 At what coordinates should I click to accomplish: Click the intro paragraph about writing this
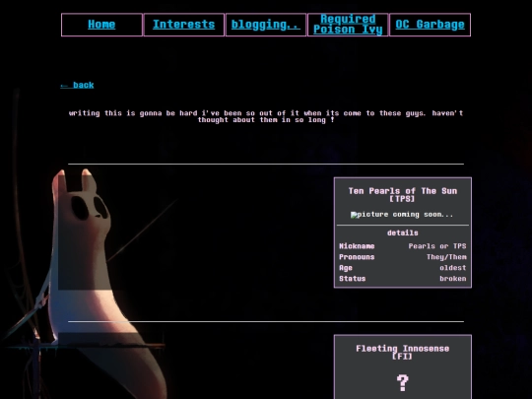pyautogui.click(x=266, y=116)
